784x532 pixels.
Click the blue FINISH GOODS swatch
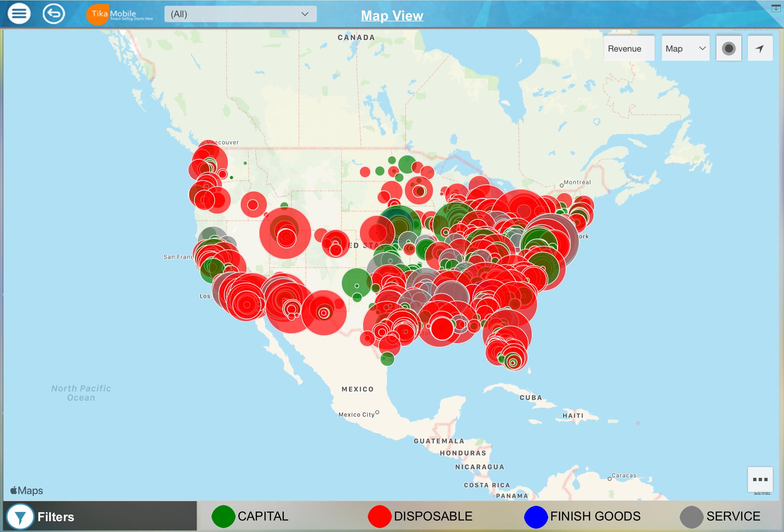pyautogui.click(x=536, y=517)
